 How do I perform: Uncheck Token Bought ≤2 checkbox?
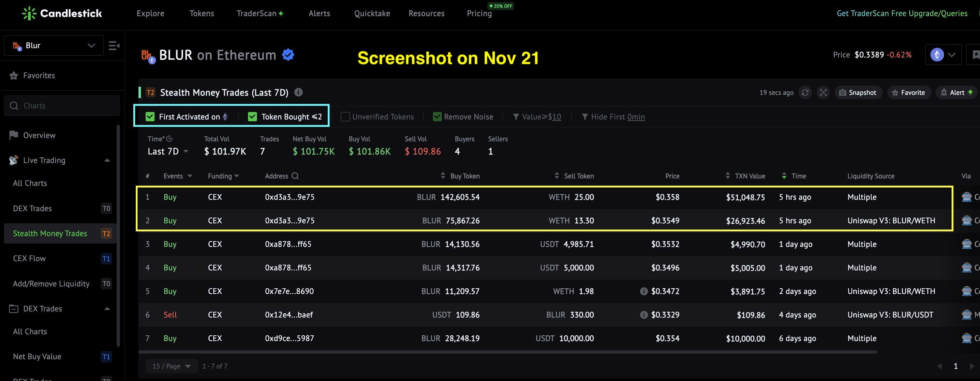point(252,117)
